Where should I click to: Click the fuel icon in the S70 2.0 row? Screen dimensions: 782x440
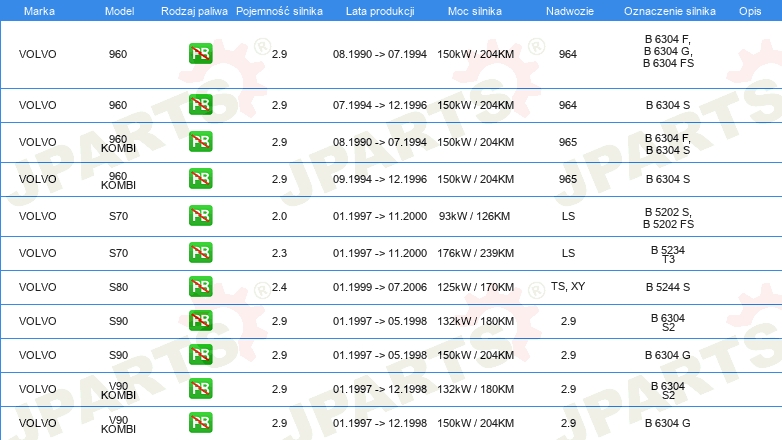point(200,216)
